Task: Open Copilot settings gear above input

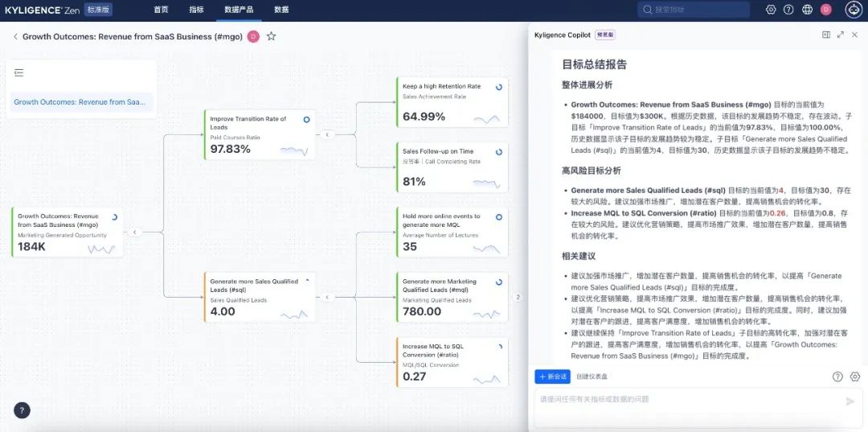Action: tap(854, 376)
